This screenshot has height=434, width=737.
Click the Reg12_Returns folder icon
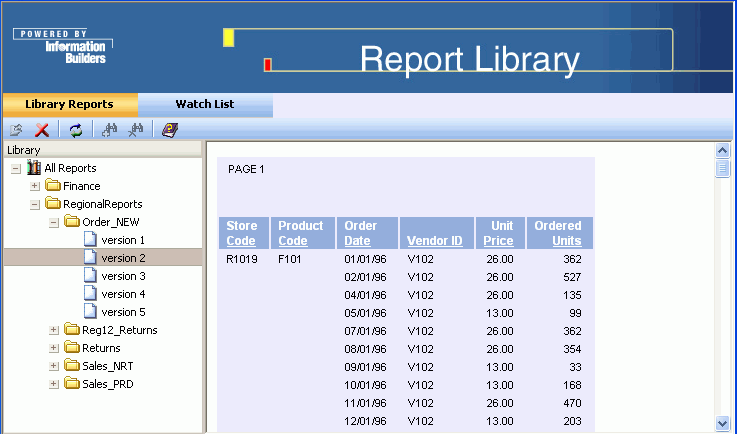point(72,329)
